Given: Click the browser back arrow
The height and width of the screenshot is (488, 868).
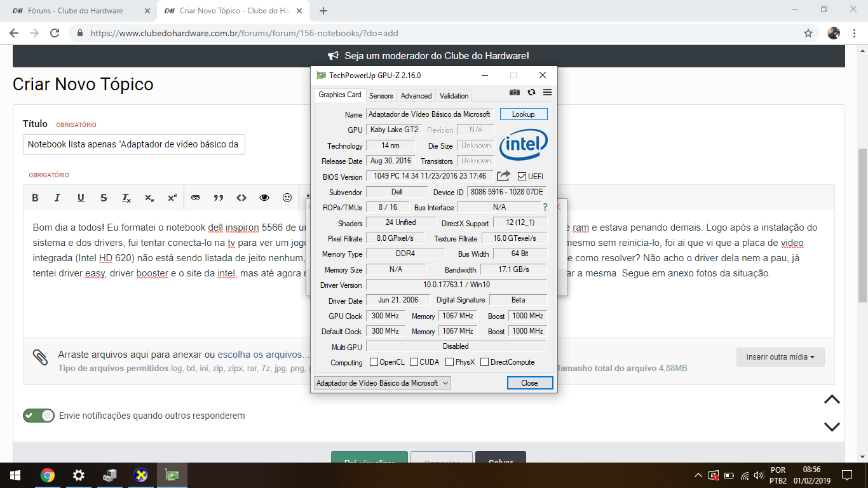Looking at the screenshot, I should pyautogui.click(x=14, y=33).
